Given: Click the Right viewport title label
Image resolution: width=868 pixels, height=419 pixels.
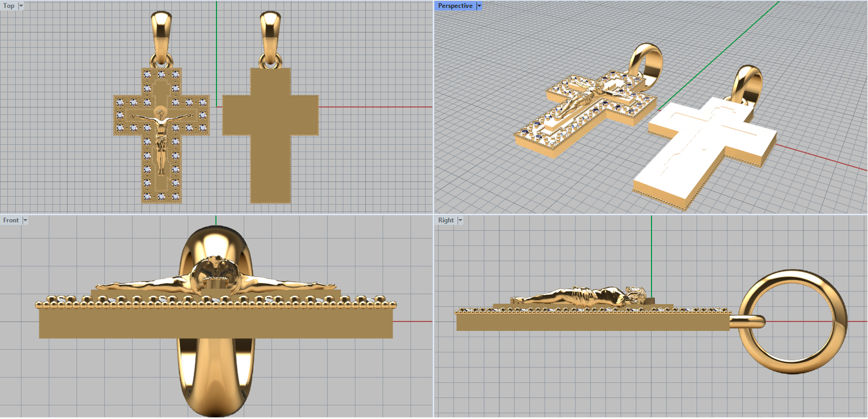Looking at the screenshot, I should point(446,220).
